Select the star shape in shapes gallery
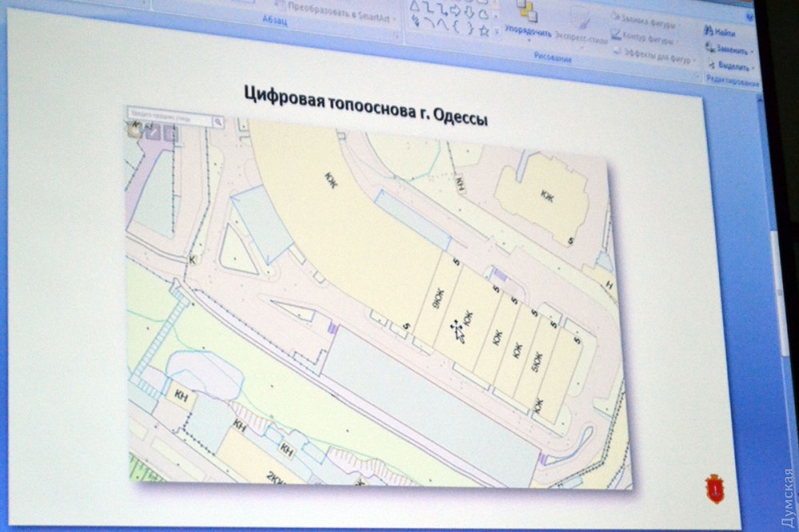This screenshot has height=532, width=799. point(484,30)
